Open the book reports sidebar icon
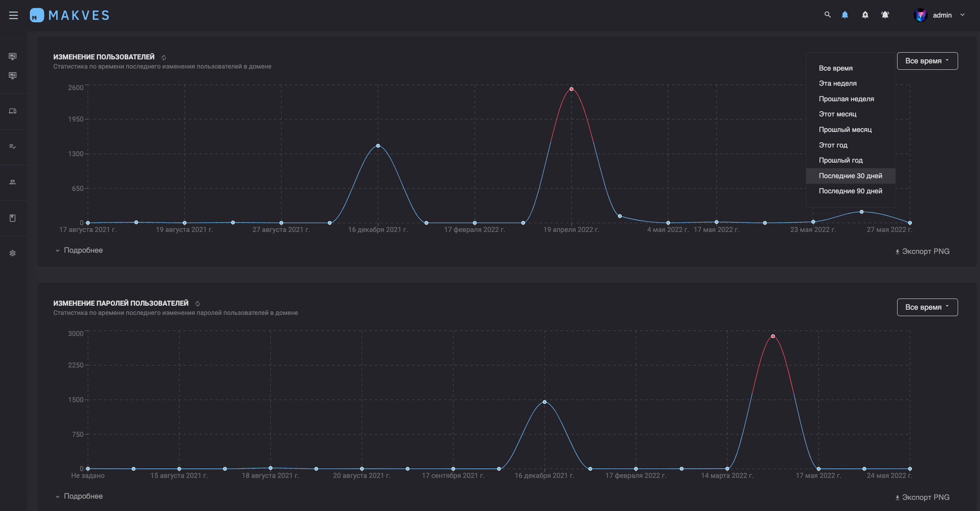This screenshot has height=511, width=980. click(13, 218)
